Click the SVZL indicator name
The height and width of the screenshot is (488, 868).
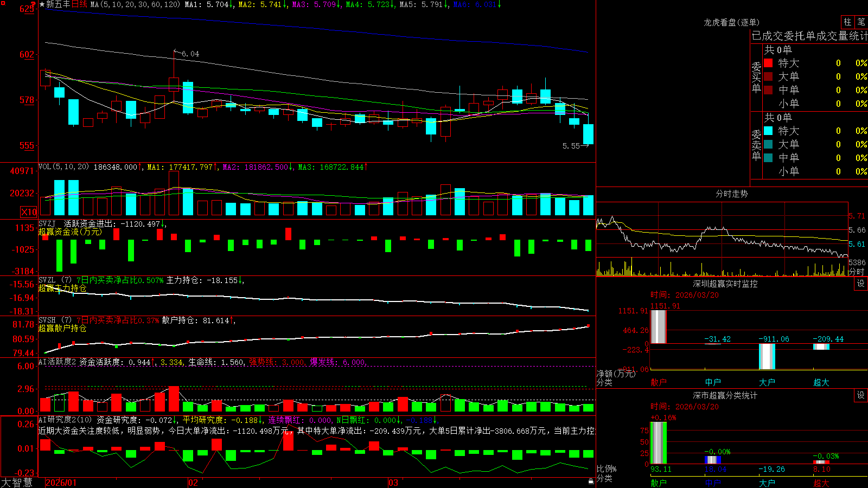47,280
